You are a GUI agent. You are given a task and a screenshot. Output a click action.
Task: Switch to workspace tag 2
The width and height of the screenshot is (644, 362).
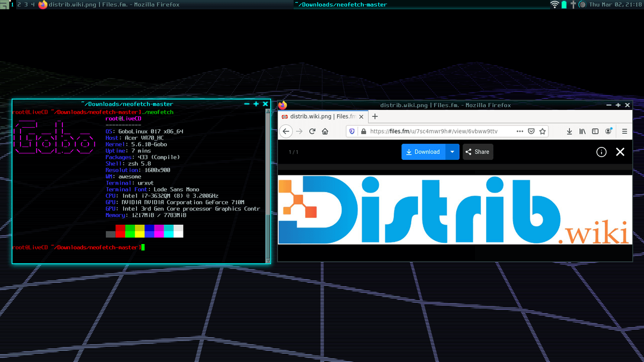click(x=19, y=4)
